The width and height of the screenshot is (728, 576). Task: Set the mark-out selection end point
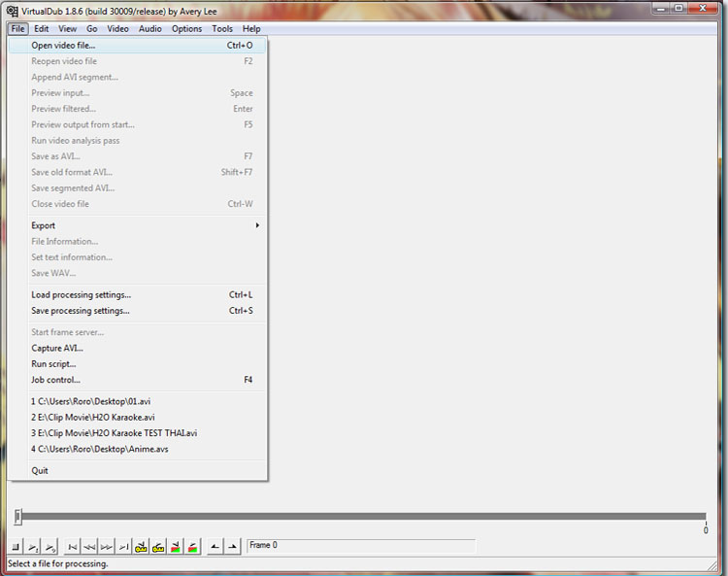(232, 547)
